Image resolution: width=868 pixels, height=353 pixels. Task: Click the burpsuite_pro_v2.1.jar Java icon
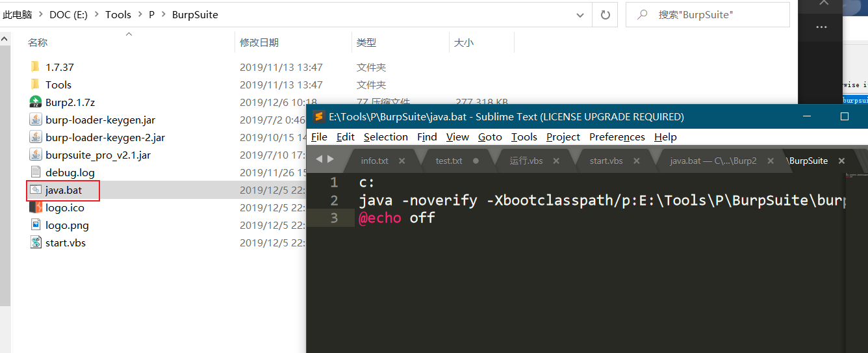tap(35, 155)
